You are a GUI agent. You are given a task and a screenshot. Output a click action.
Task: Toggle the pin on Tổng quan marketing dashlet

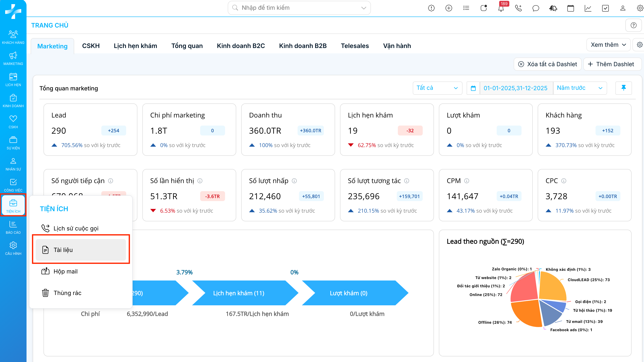click(x=623, y=88)
